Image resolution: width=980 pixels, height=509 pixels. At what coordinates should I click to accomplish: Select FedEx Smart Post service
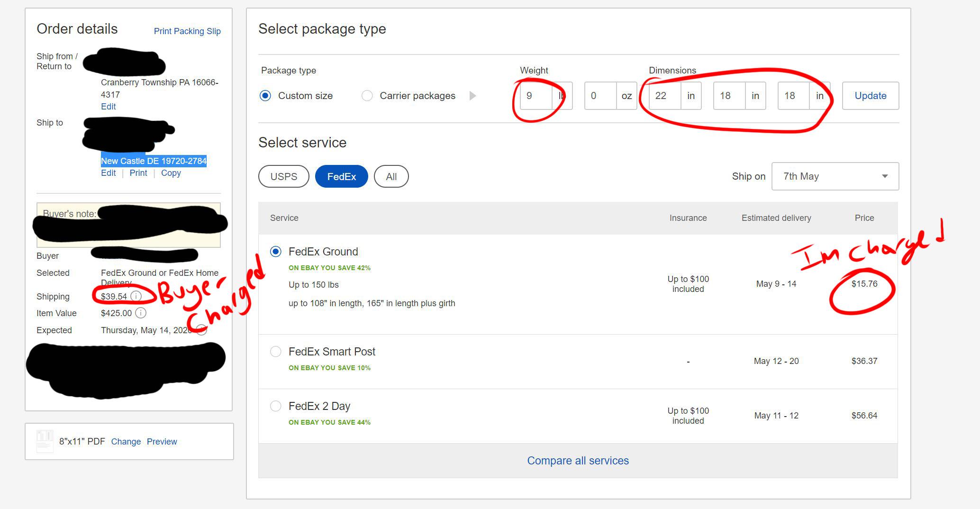click(275, 352)
